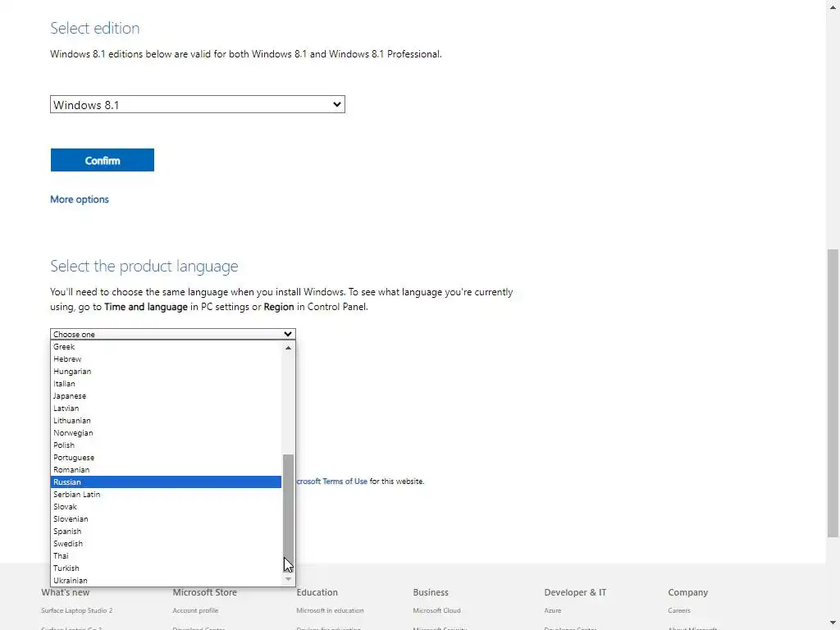Open Account profile footer link
This screenshot has height=630, width=840.
click(195, 610)
